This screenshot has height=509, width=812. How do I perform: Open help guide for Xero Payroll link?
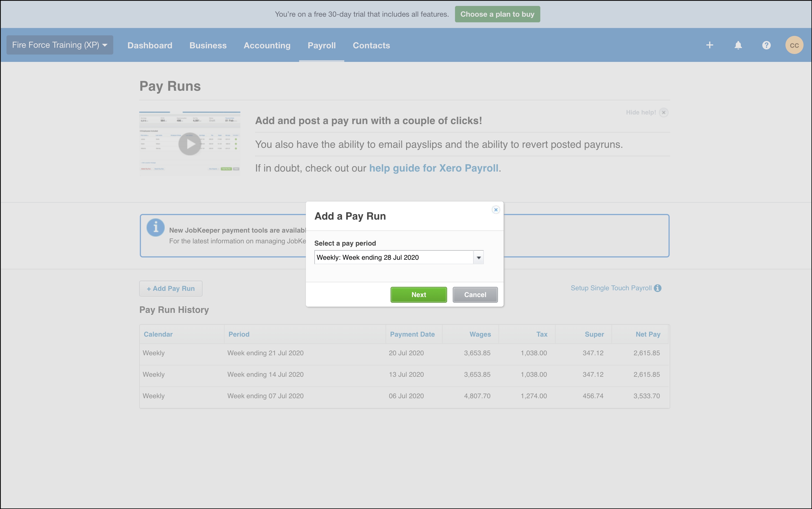[x=434, y=168]
